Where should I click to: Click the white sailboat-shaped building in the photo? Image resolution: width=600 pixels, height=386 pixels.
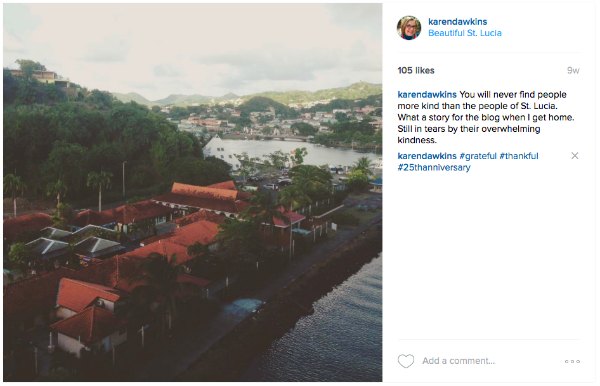217,147
